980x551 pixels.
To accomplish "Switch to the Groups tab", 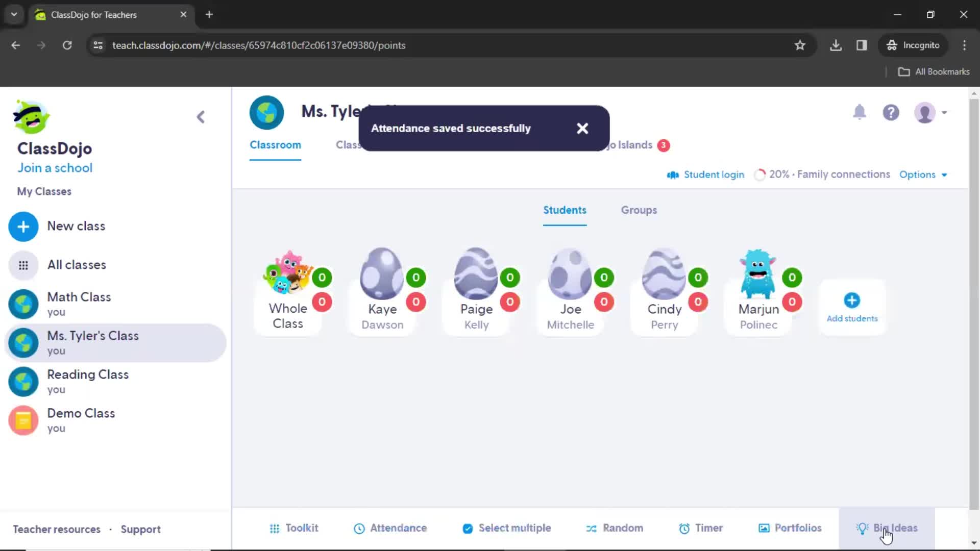I will point(639,210).
